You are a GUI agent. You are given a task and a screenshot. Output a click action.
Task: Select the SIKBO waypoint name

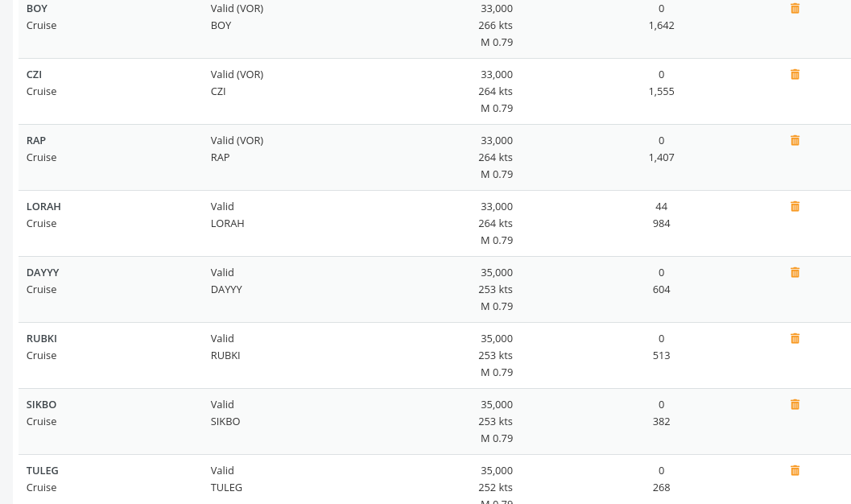(x=41, y=404)
